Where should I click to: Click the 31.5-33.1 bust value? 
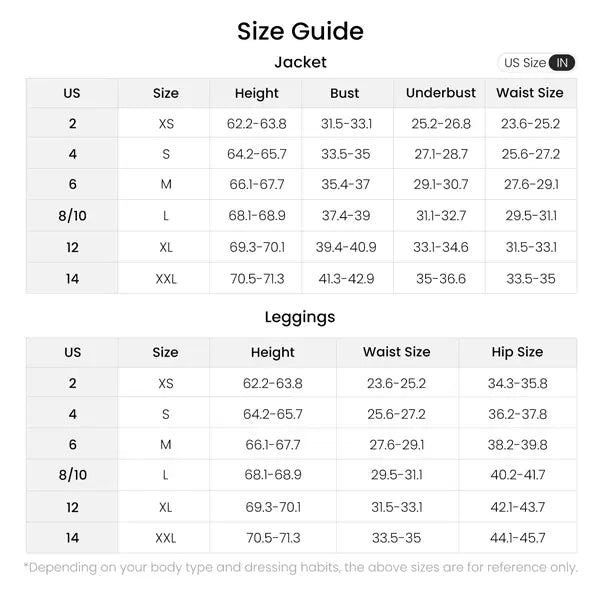pyautogui.click(x=346, y=124)
